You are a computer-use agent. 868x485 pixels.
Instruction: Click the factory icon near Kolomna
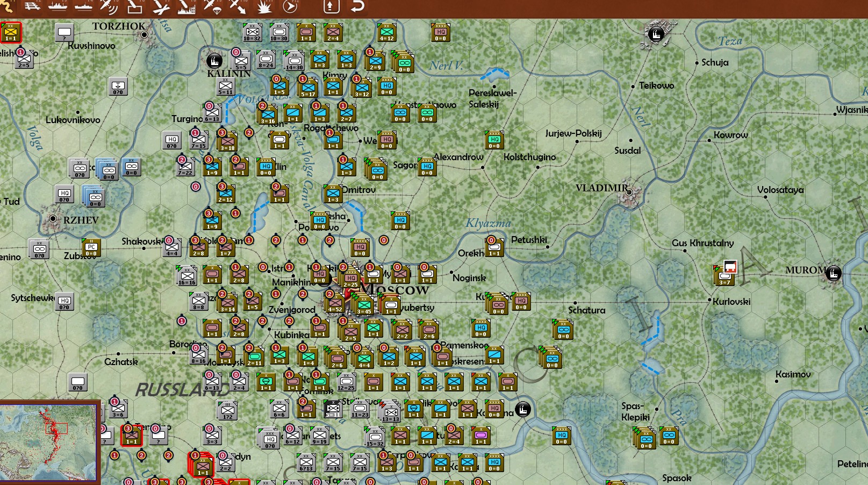click(523, 409)
